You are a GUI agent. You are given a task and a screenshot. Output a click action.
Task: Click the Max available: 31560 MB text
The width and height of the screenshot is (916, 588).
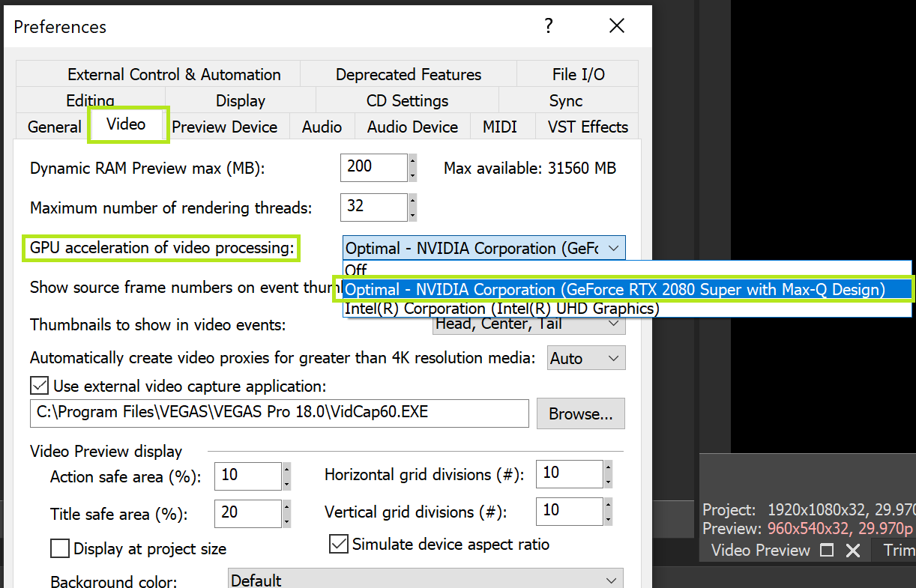point(530,168)
